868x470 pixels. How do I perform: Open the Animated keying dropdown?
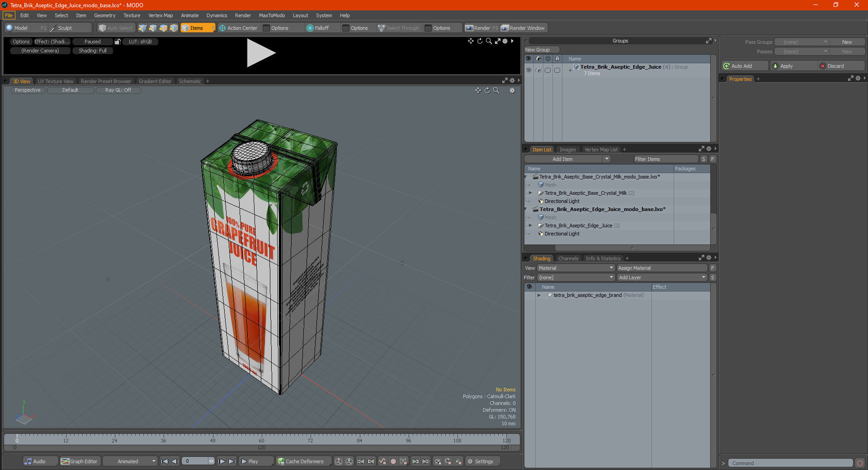(x=130, y=461)
